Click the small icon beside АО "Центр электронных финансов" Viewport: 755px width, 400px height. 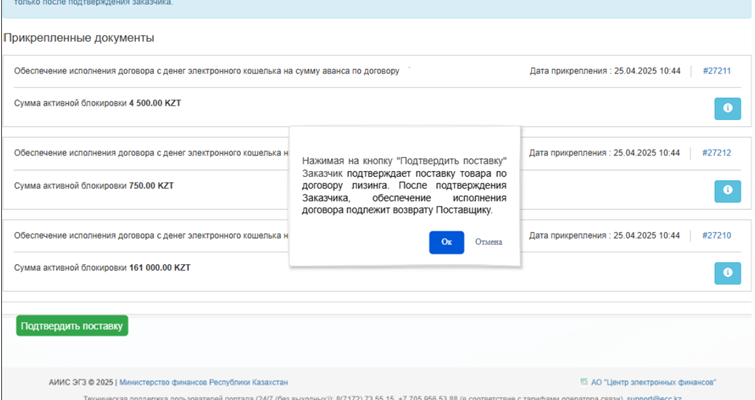tap(584, 382)
